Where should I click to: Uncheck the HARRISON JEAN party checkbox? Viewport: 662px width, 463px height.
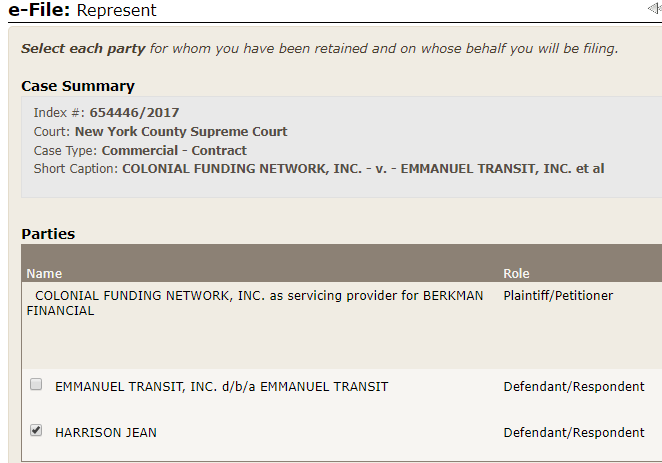click(36, 431)
